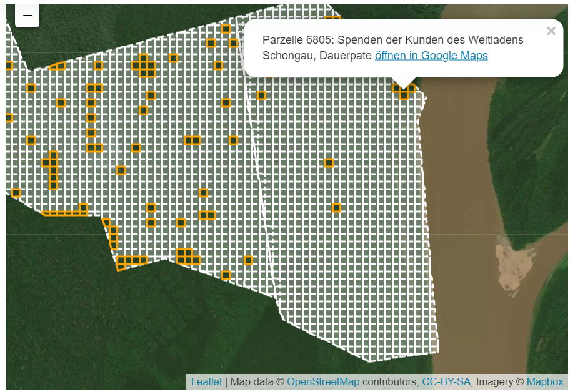Select the upper lone orange parcel in the right grid section
The image size is (570, 392).
(x=329, y=163)
